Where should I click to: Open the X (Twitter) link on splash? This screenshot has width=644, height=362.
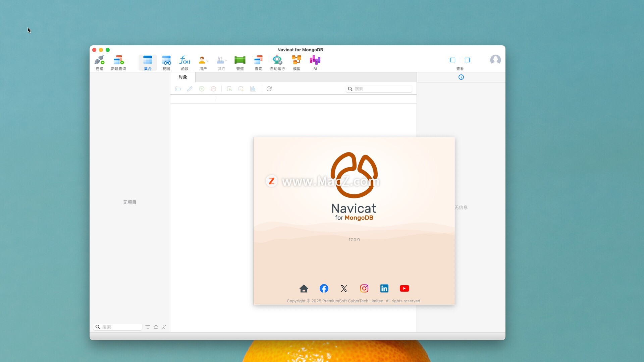coord(344,289)
